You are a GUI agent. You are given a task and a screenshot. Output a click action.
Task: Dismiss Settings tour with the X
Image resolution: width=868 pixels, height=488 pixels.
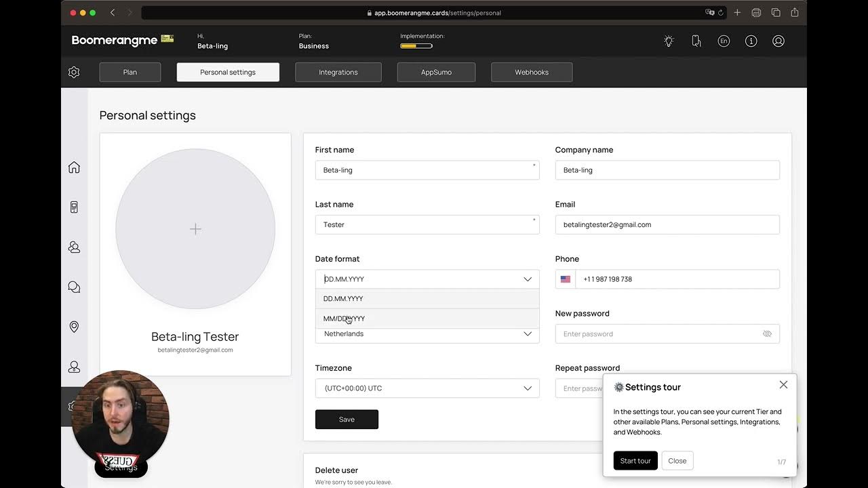(x=783, y=384)
